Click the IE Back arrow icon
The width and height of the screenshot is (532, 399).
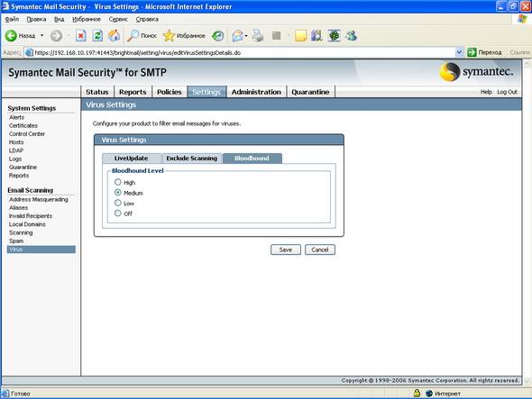click(11, 36)
